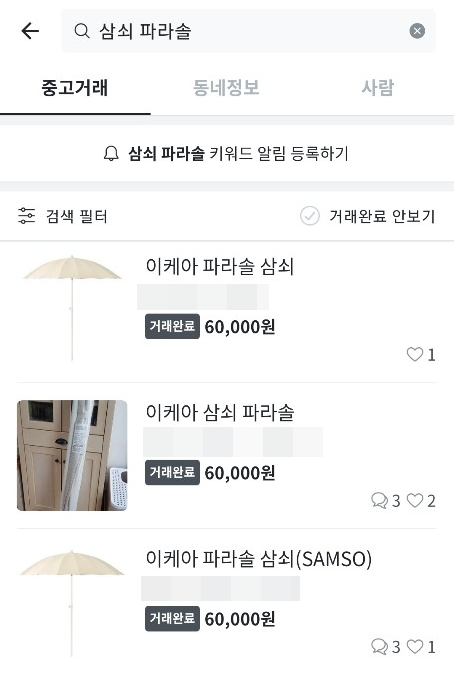Image resolution: width=455 pixels, height=679 pixels.
Task: Click the bell keyword alert icon
Action: pos(111,154)
